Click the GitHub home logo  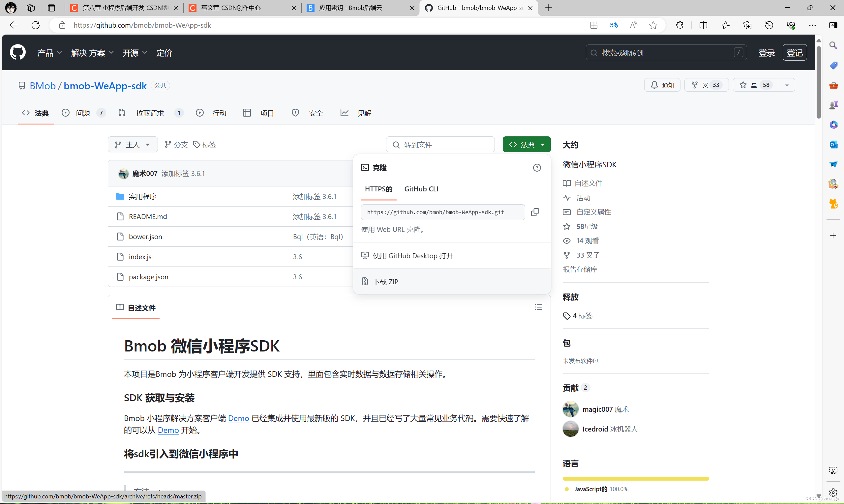pos(17,52)
